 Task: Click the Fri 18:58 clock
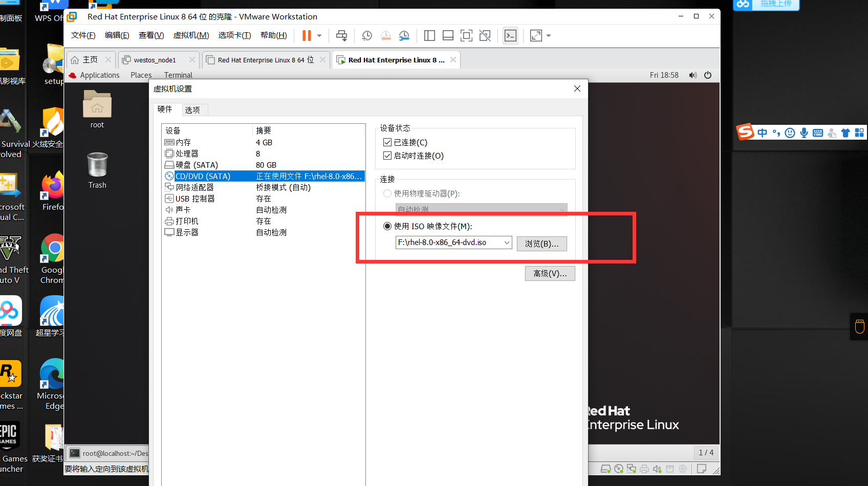(664, 75)
